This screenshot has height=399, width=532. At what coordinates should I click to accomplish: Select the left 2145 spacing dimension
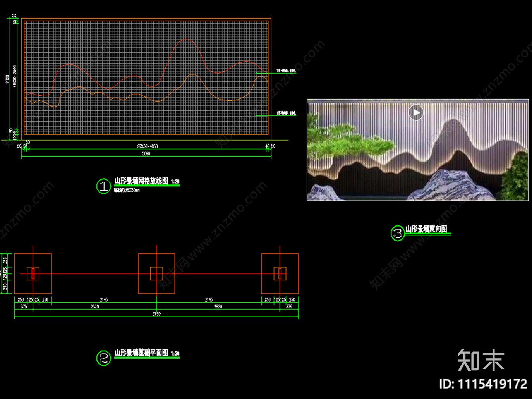click(104, 299)
